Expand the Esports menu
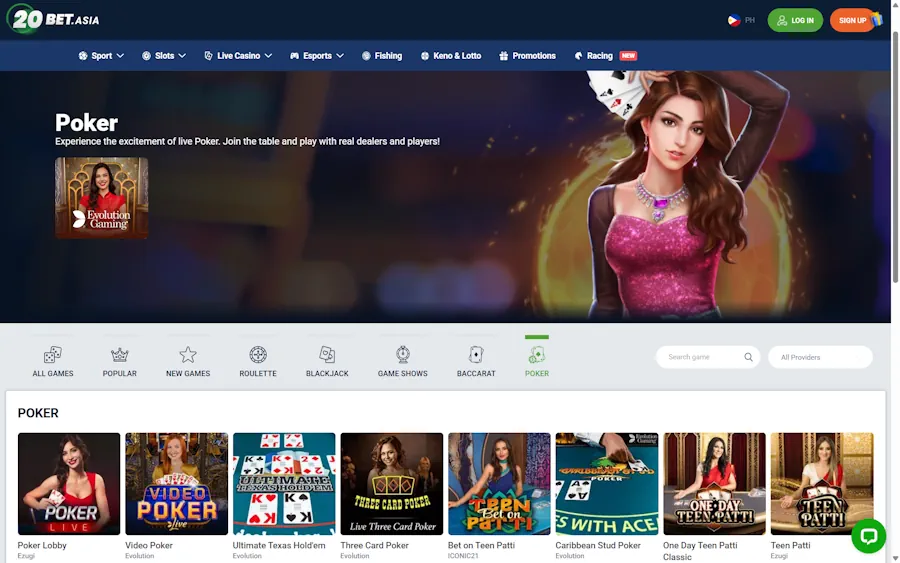The width and height of the screenshot is (900, 563). tap(317, 56)
